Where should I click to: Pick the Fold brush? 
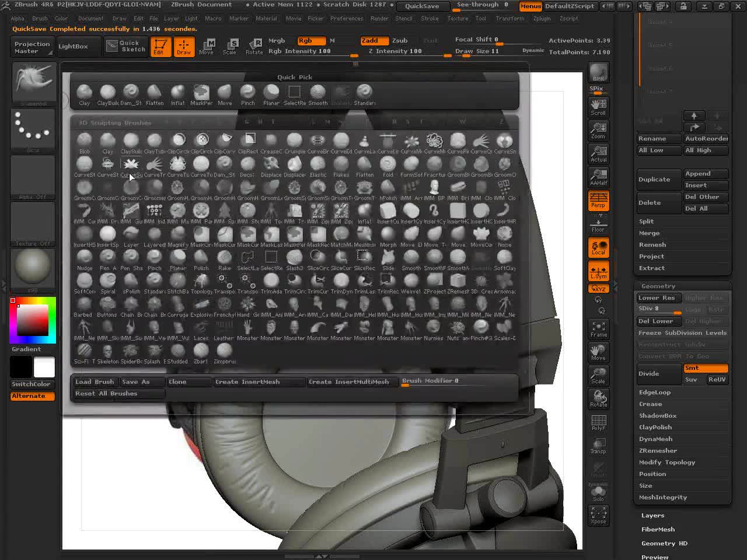(388, 167)
